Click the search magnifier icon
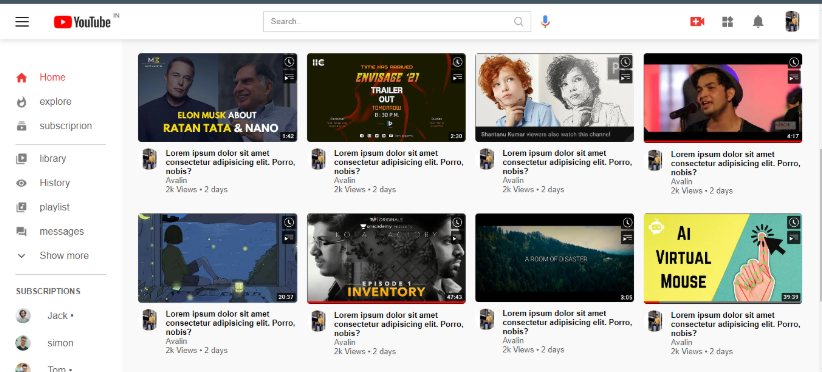822x372 pixels. (518, 21)
